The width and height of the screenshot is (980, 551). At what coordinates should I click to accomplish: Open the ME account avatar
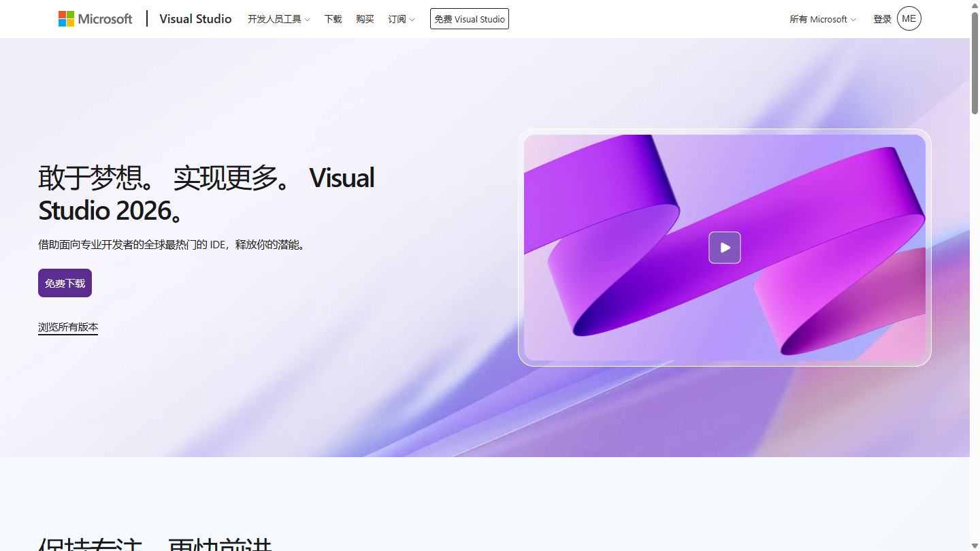click(909, 19)
